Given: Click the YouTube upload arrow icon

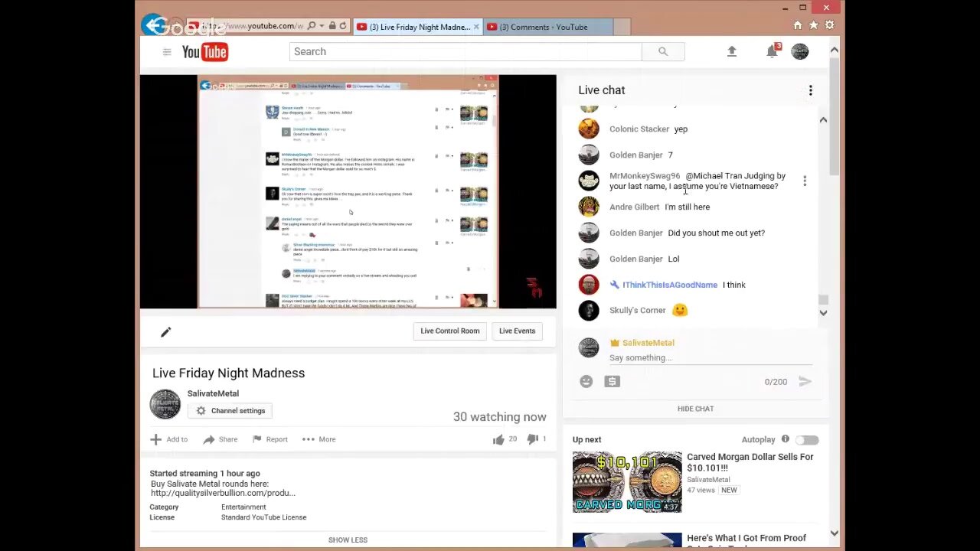Looking at the screenshot, I should coord(732,51).
